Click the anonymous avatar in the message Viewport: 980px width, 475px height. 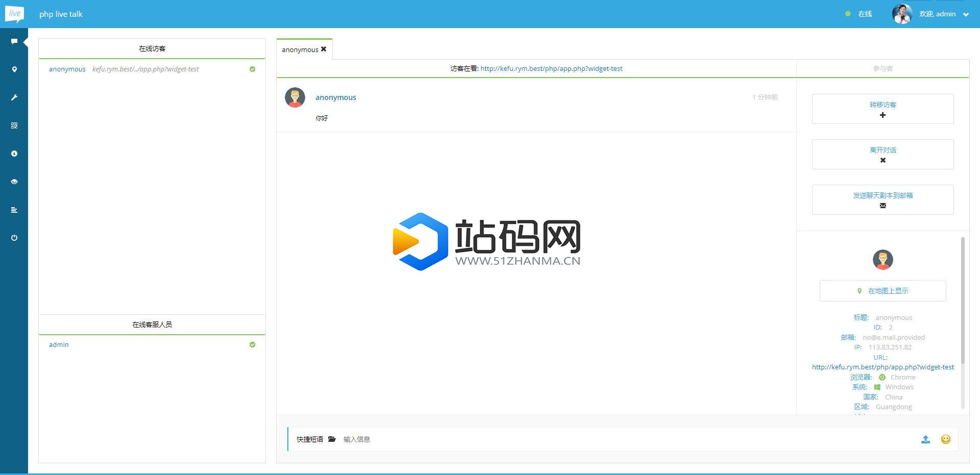(x=295, y=97)
